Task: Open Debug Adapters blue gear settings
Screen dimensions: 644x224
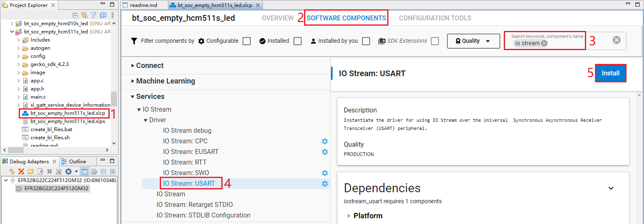Action: coord(68,171)
